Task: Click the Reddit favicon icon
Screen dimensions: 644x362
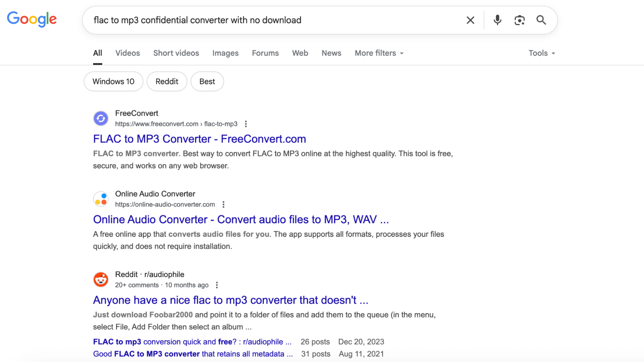Action: 101,279
